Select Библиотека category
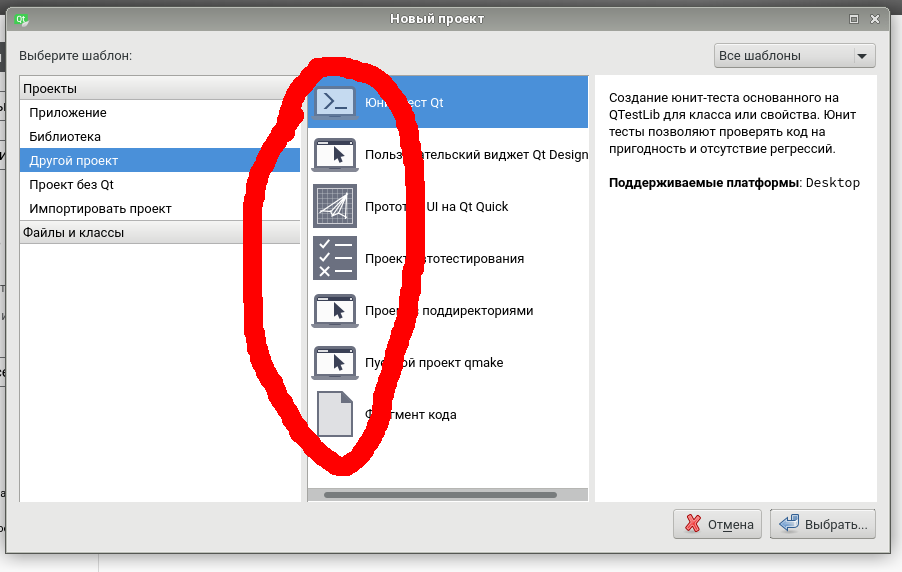The image size is (902, 572). (160, 136)
